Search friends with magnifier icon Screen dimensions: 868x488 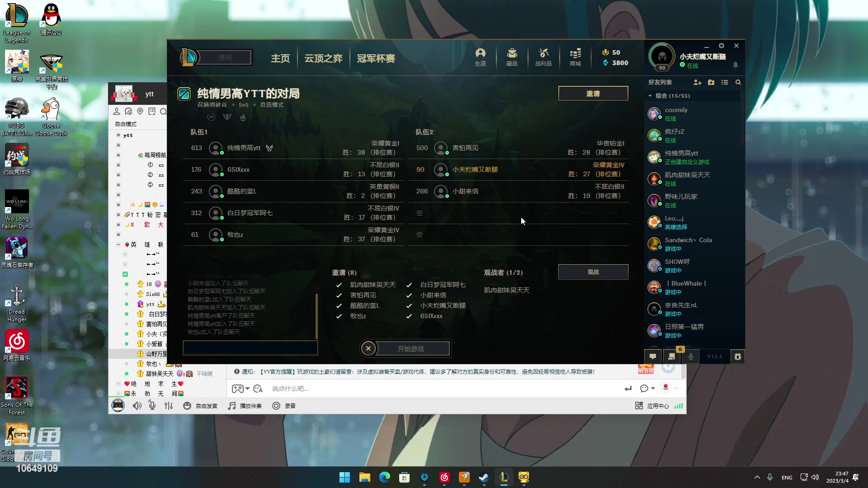click(x=738, y=82)
